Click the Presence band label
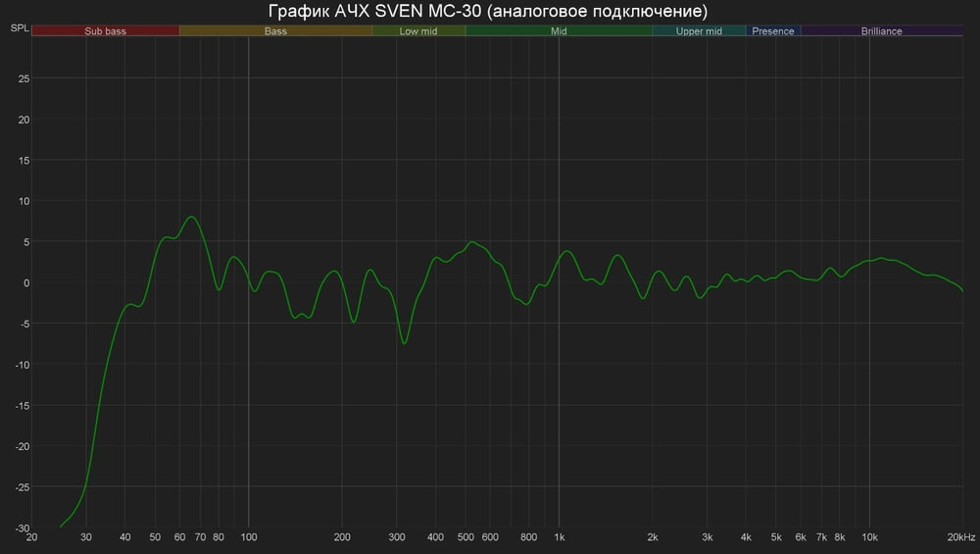 (773, 30)
